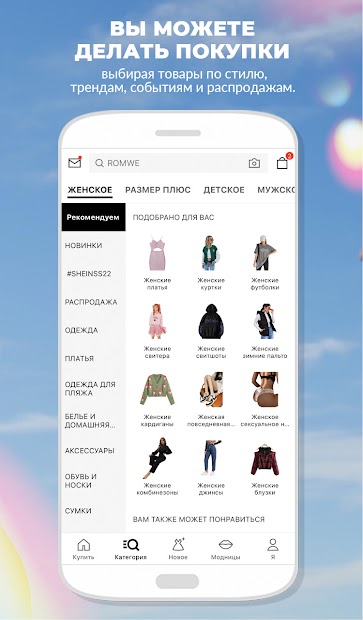Open Женские свитера pink sweater thumbnail

click(157, 321)
